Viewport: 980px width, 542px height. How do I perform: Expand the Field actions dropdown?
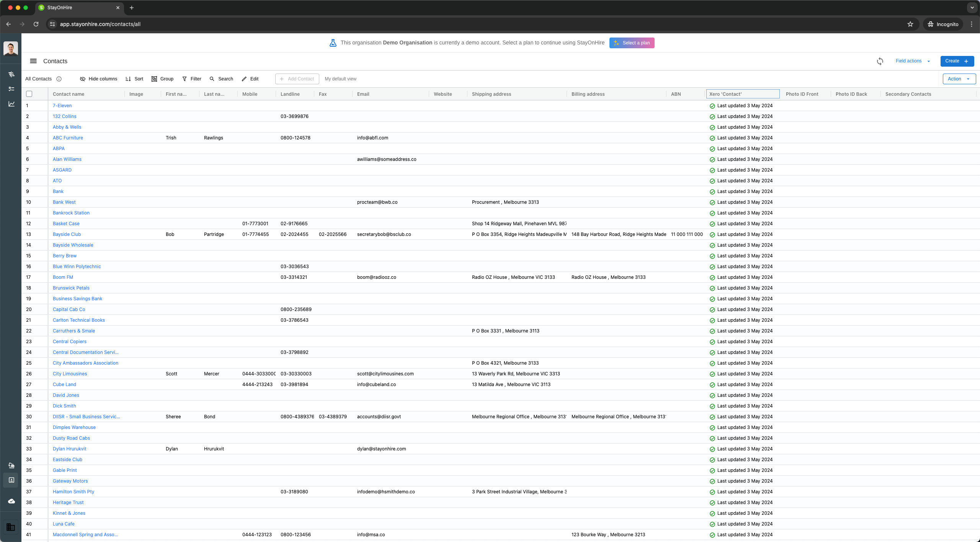[913, 61]
